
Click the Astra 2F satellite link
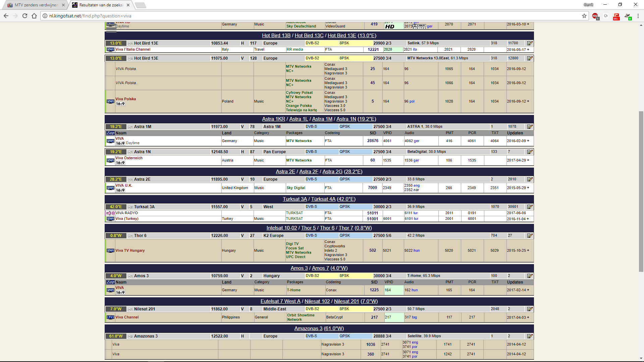[x=309, y=172]
